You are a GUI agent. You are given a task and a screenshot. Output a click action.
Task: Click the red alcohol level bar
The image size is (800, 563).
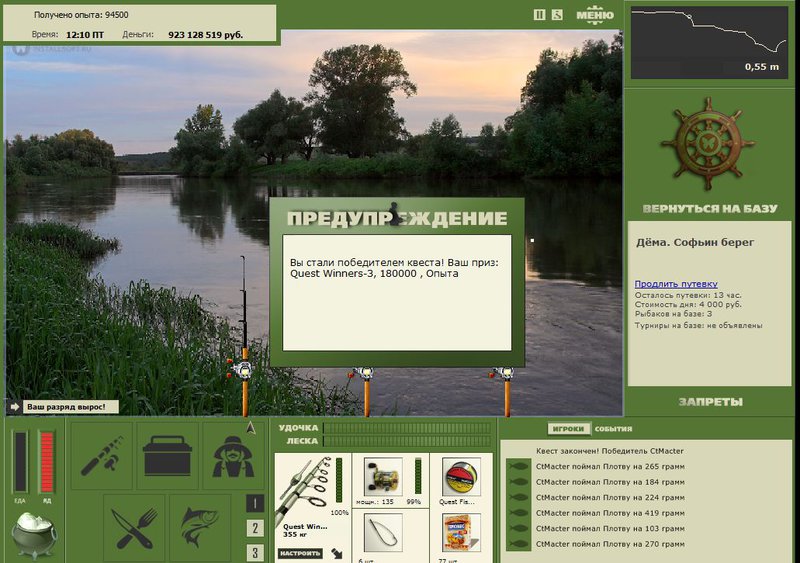[x=47, y=461]
